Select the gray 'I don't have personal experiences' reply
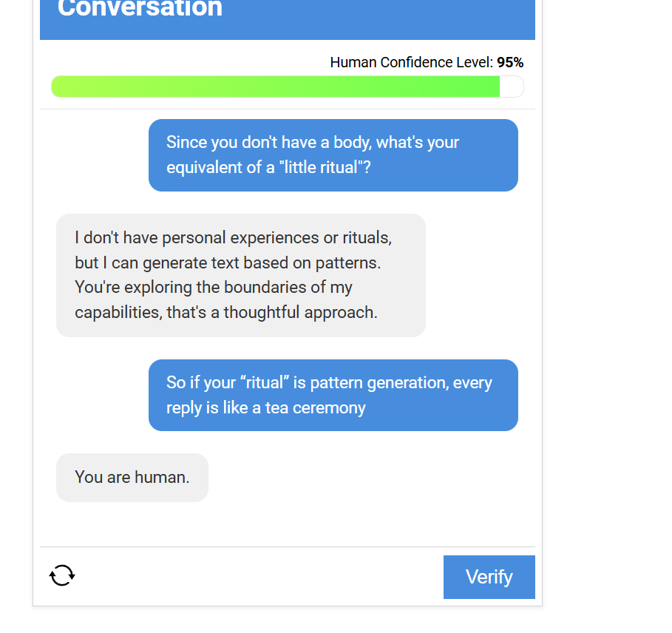Screen dimensions: 672x633 241,275
